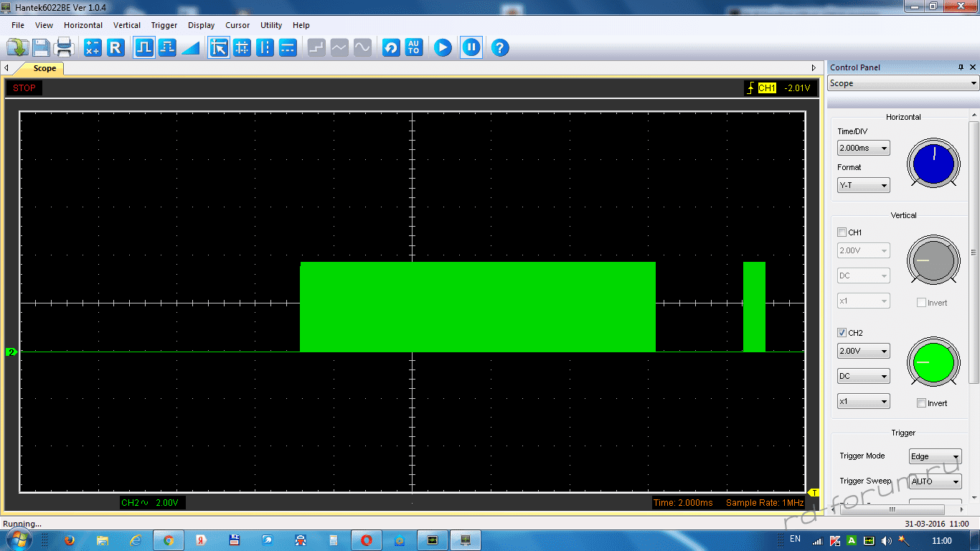Open the Time/DIV 2.000ms dropdown
The height and width of the screenshot is (551, 980).
[863, 149]
